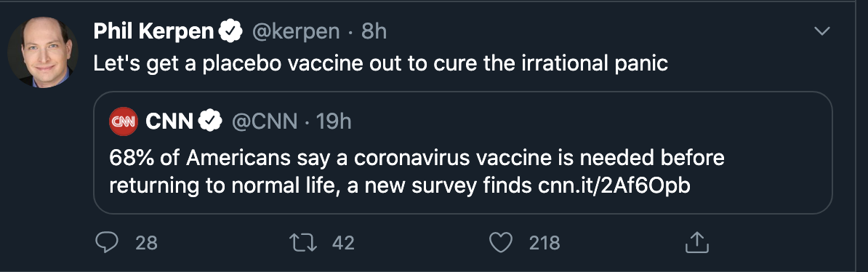Click the 19h quoted tweet timestamp
Image resolution: width=868 pixels, height=272 pixels.
tap(333, 121)
